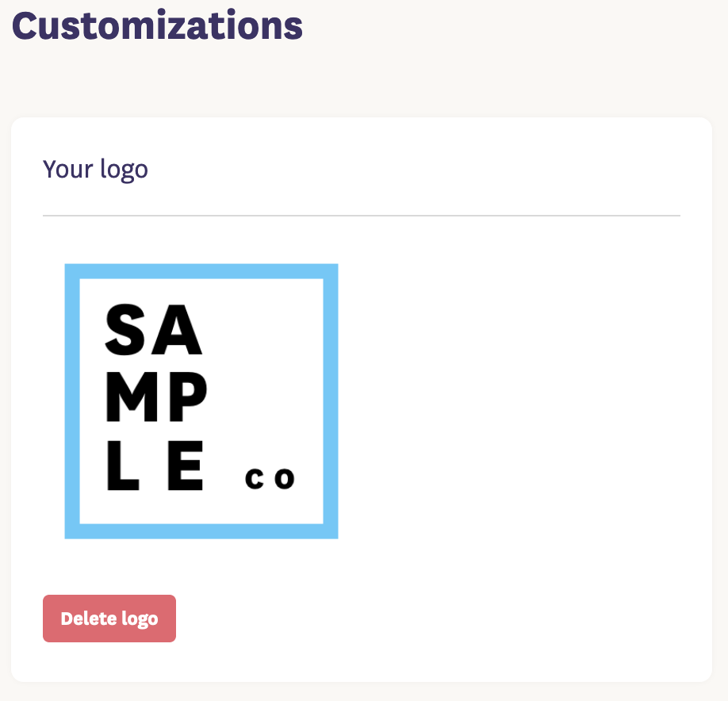The height and width of the screenshot is (701, 728).
Task: Click the small "co" text in logo
Action: [x=270, y=478]
